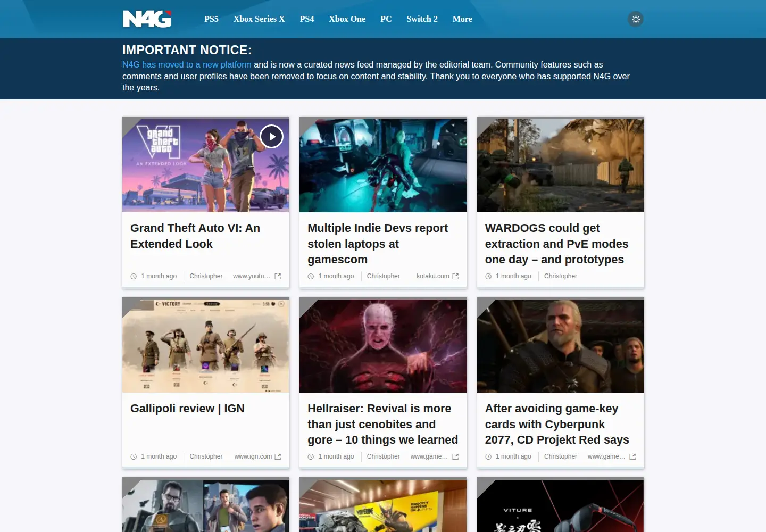
Task: Click the VITURE glasses thumbnail
Action: [x=560, y=505]
